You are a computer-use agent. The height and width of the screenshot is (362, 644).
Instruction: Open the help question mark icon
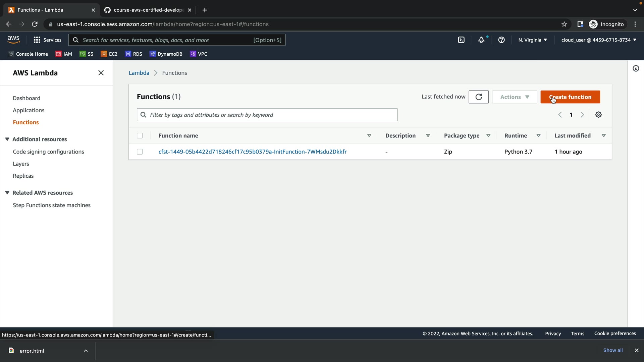coord(501,40)
